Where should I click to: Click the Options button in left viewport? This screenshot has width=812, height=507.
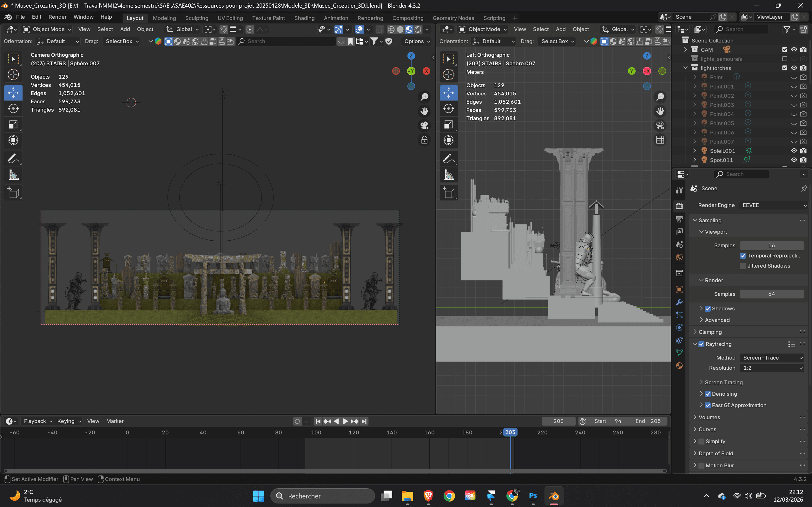tap(417, 41)
